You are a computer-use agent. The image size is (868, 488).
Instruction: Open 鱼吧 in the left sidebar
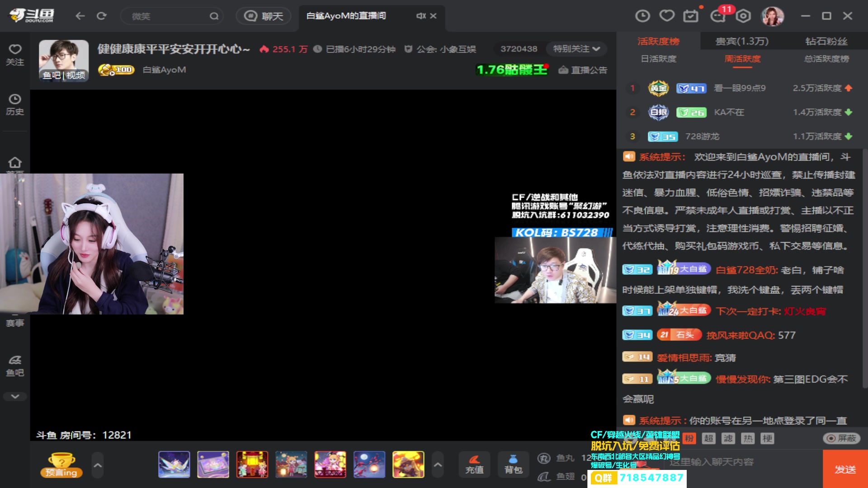(15, 366)
